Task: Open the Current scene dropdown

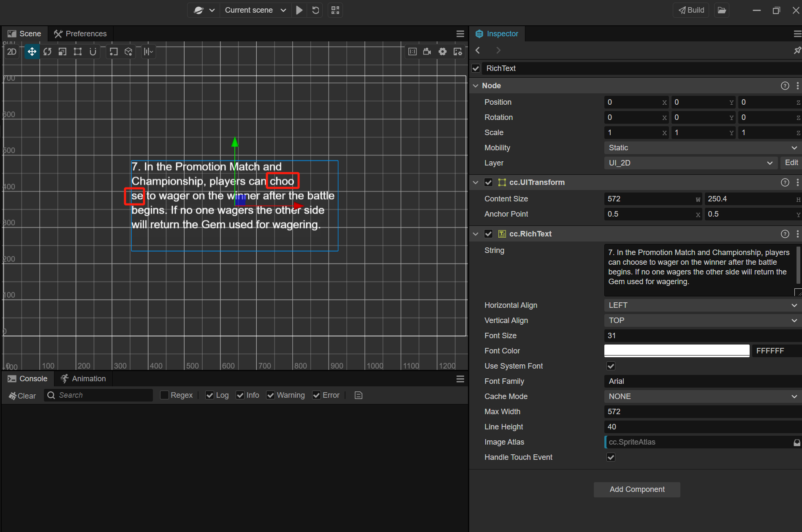Action: [255, 10]
